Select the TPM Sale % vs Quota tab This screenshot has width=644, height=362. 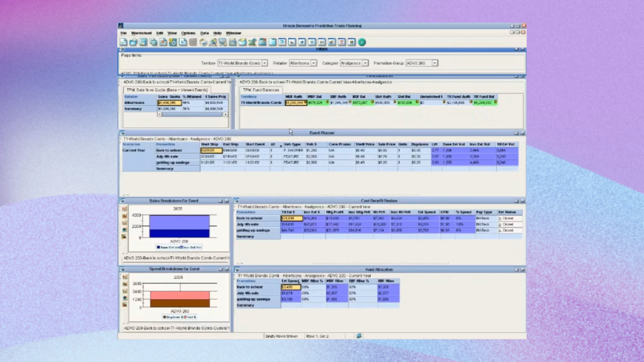(x=167, y=90)
